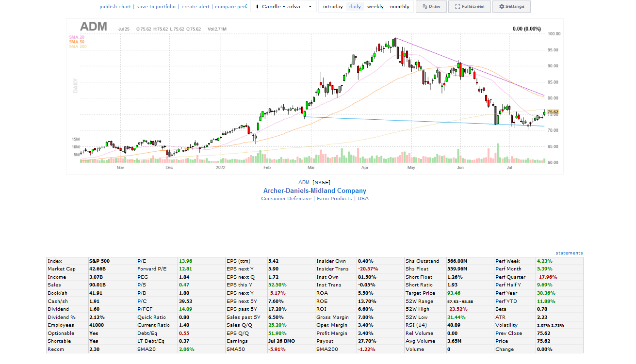Click the Dividend % value 2.12%
636x364 pixels.
click(x=98, y=317)
